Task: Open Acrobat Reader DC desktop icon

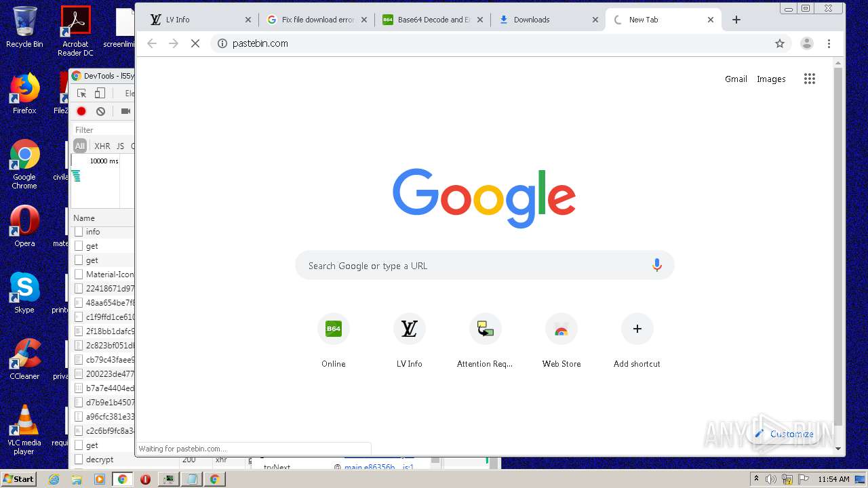Action: 75,31
